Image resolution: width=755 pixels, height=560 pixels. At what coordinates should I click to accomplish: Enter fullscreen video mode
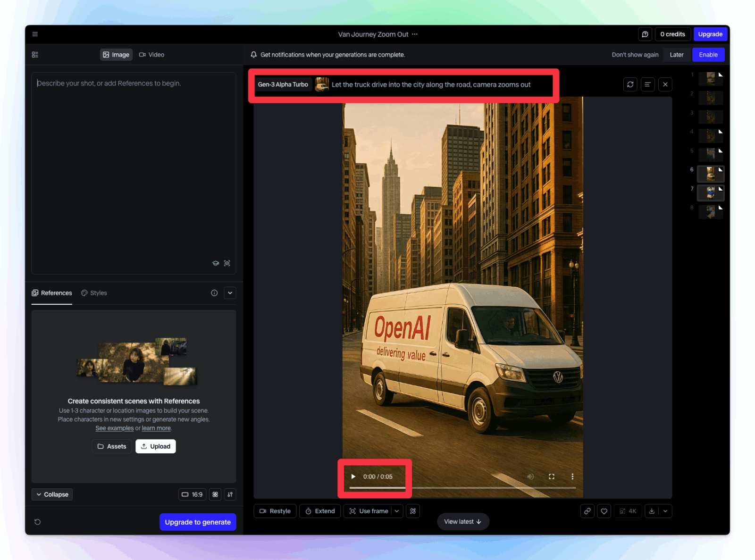tap(551, 476)
